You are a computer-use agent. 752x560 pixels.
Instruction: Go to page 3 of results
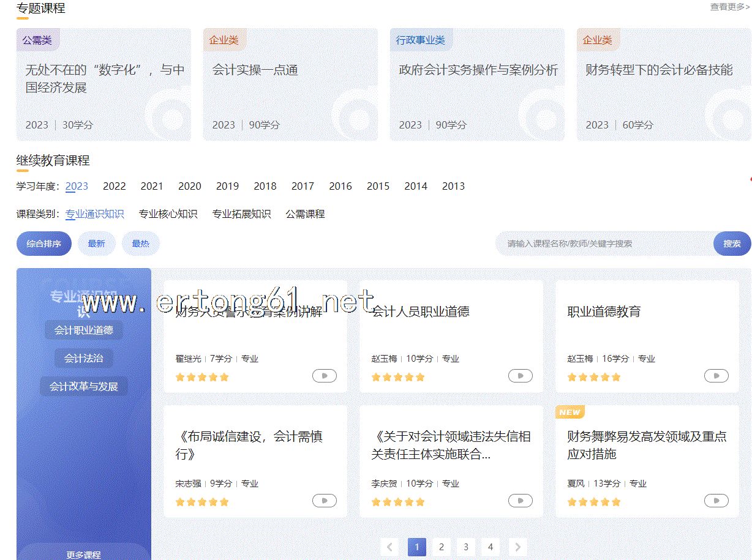[x=466, y=547]
